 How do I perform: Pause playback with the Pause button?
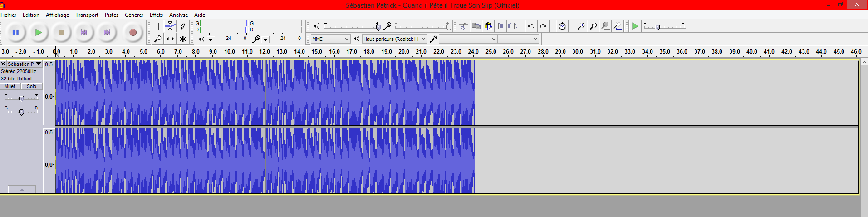point(15,32)
